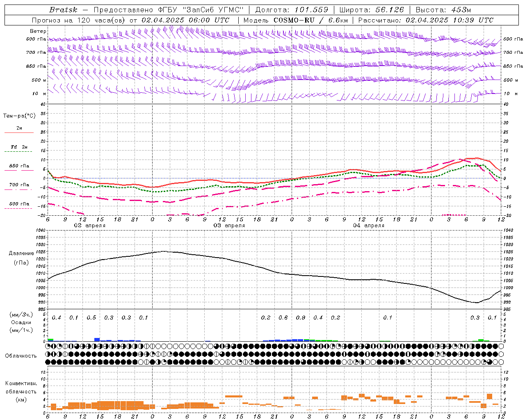Click the '500 м' wind level label on the left
The height and width of the screenshot is (420, 525).
click(39, 80)
